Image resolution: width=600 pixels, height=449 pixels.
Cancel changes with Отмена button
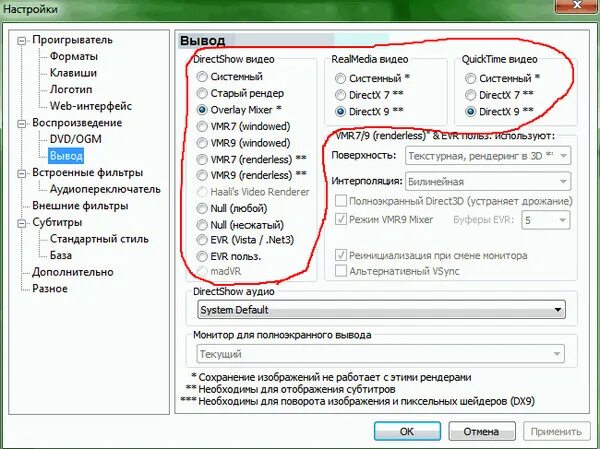481,431
